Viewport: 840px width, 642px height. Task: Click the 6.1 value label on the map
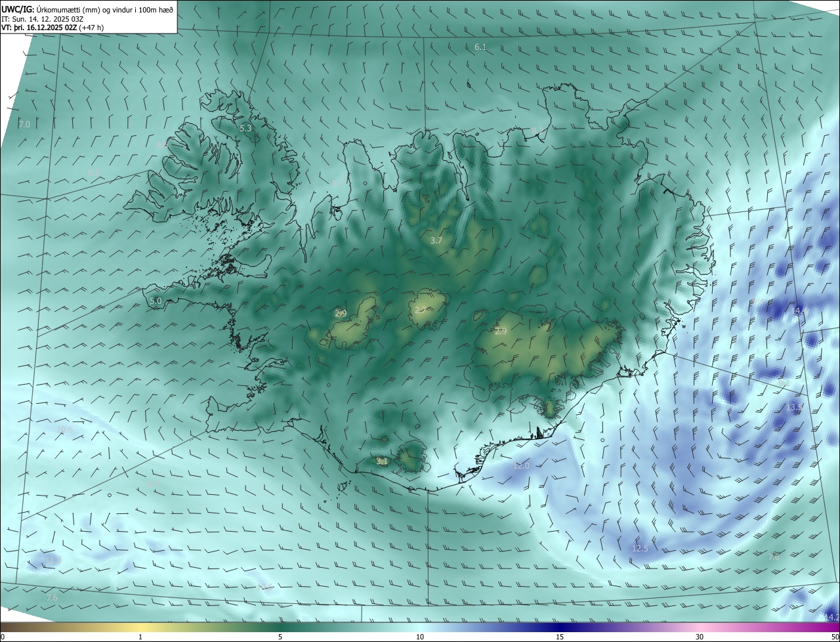click(x=480, y=47)
